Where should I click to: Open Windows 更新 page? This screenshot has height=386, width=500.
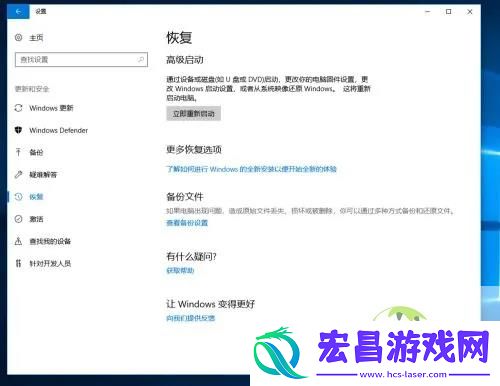(51, 108)
